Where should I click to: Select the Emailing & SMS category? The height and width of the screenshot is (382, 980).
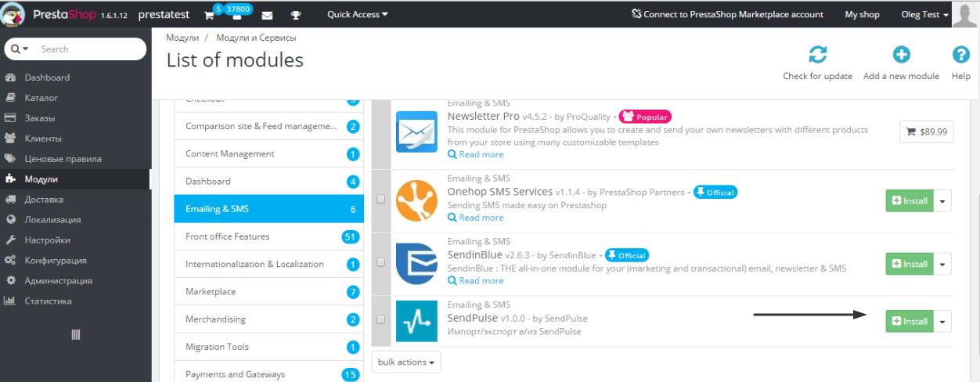point(268,209)
